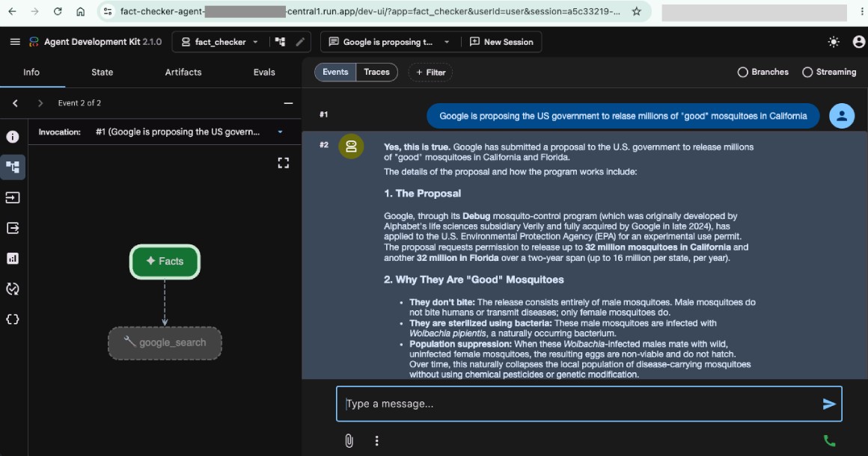This screenshot has height=456, width=868.
Task: Open the Info tab
Action: pos(31,73)
